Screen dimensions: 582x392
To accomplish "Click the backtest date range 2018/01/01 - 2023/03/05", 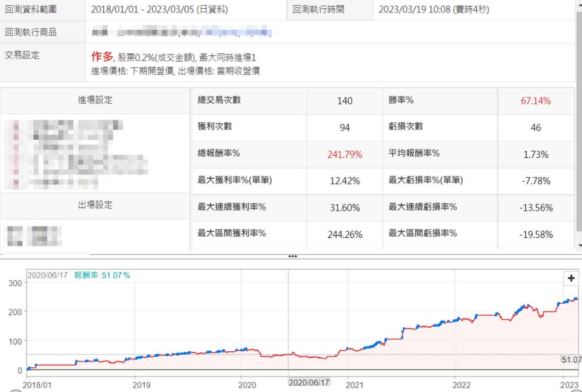I will [x=160, y=9].
